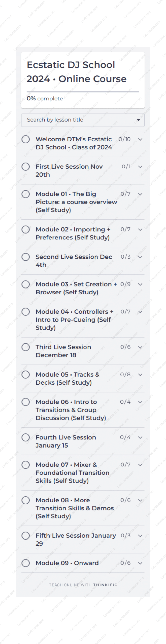Expand Module 04 · Controllers + Intro to Pre-Cueing
166x644 pixels.
pyautogui.click(x=140, y=312)
